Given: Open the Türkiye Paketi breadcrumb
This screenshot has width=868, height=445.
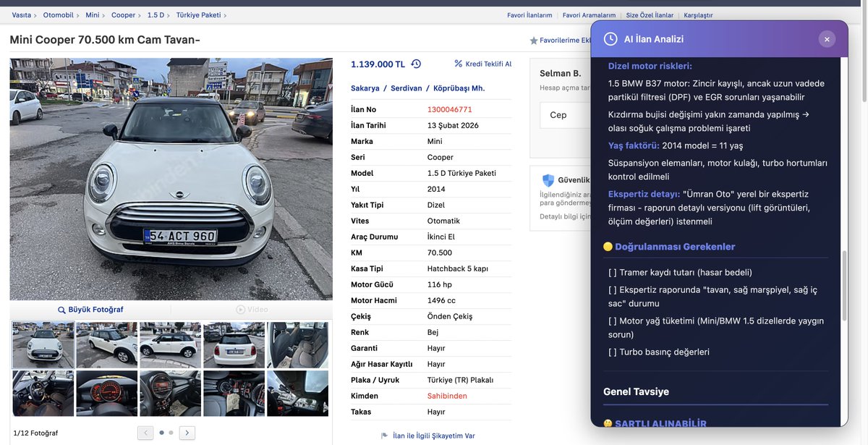Looking at the screenshot, I should (x=198, y=15).
